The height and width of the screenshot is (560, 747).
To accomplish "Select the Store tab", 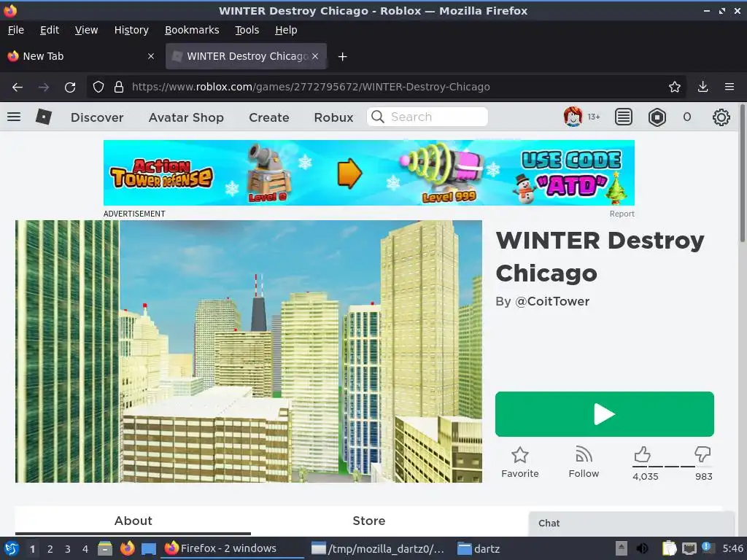I will pyautogui.click(x=368, y=521).
